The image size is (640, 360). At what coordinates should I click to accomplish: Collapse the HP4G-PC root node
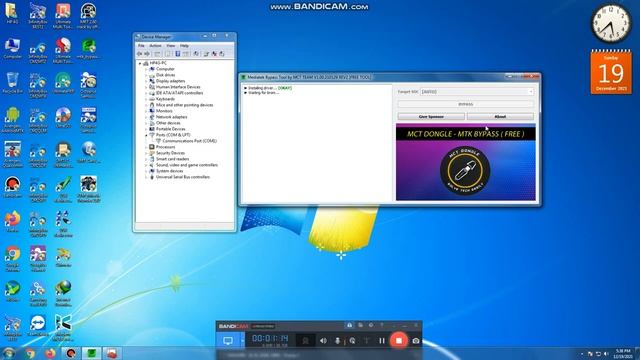(x=140, y=63)
